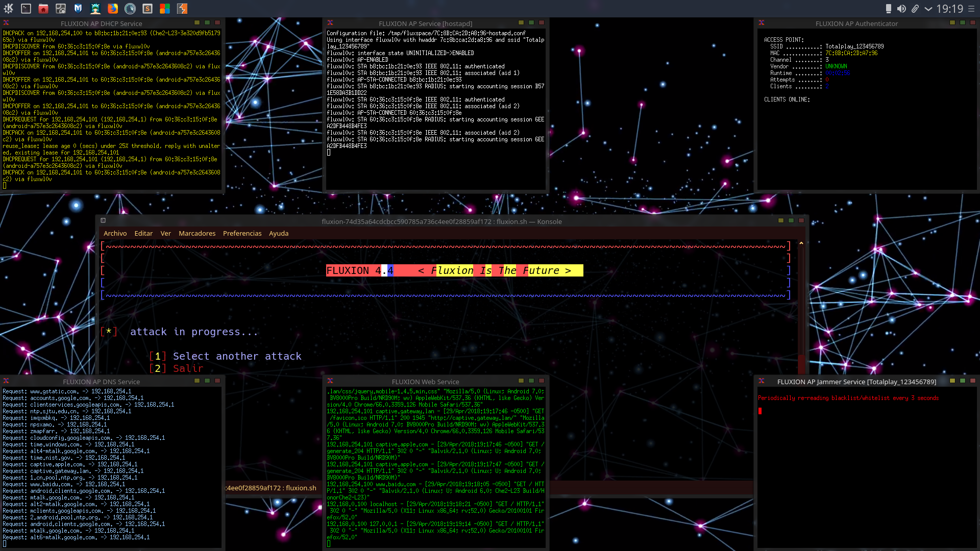Click the FLUXION AP Service [hostapd] title bar
This screenshot has width=980, height=551.
(x=425, y=23)
